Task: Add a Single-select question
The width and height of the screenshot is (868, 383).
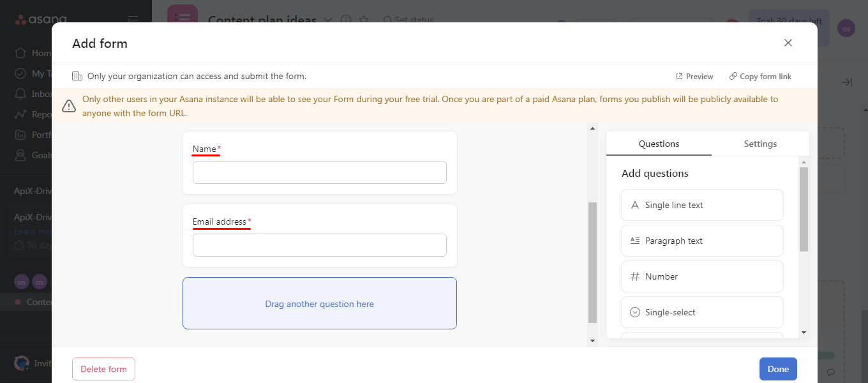Action: click(x=701, y=312)
